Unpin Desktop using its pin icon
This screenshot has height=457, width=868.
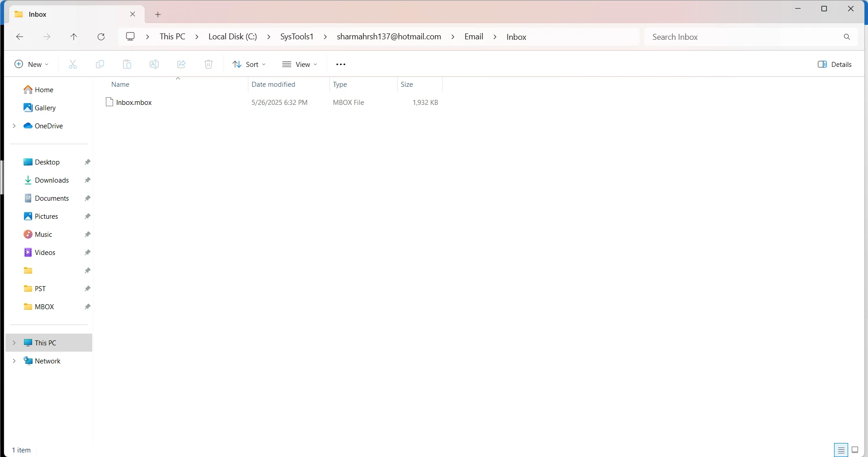(x=87, y=162)
